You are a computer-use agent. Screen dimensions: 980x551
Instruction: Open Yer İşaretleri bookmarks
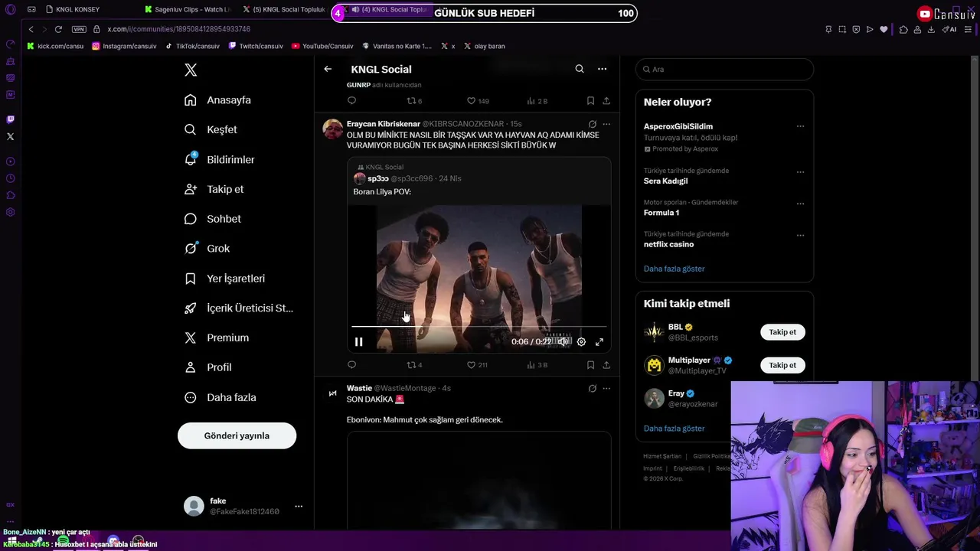225,279
